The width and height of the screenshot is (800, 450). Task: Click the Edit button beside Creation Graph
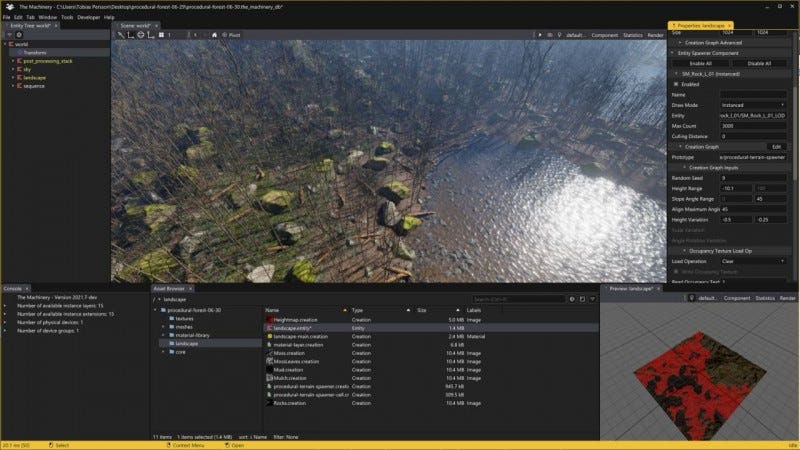(x=777, y=147)
